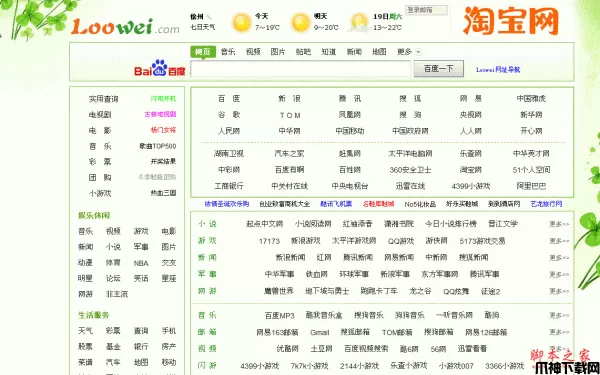Open the NBA link in 娱乐休闲
This screenshot has height=375, width=600.
coord(141,263)
